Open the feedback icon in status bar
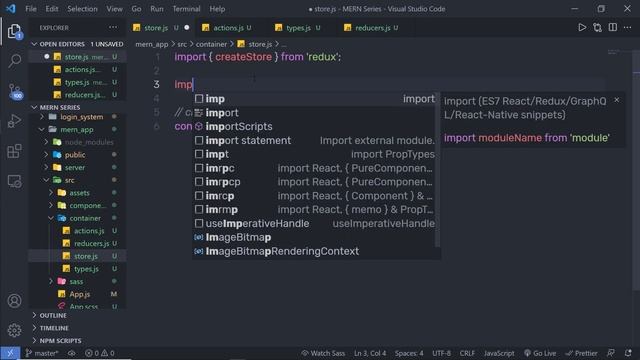 [611, 353]
